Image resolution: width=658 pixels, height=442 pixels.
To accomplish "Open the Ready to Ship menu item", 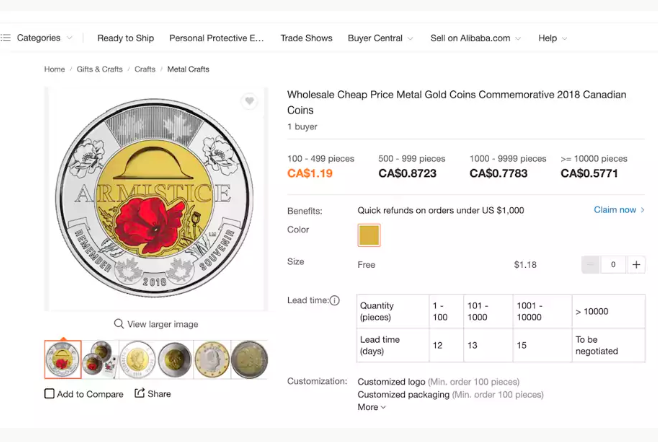I will 125,38.
